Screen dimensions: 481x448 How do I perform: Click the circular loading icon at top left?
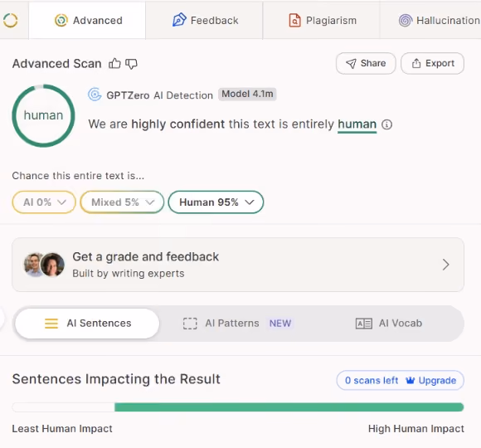coord(11,21)
